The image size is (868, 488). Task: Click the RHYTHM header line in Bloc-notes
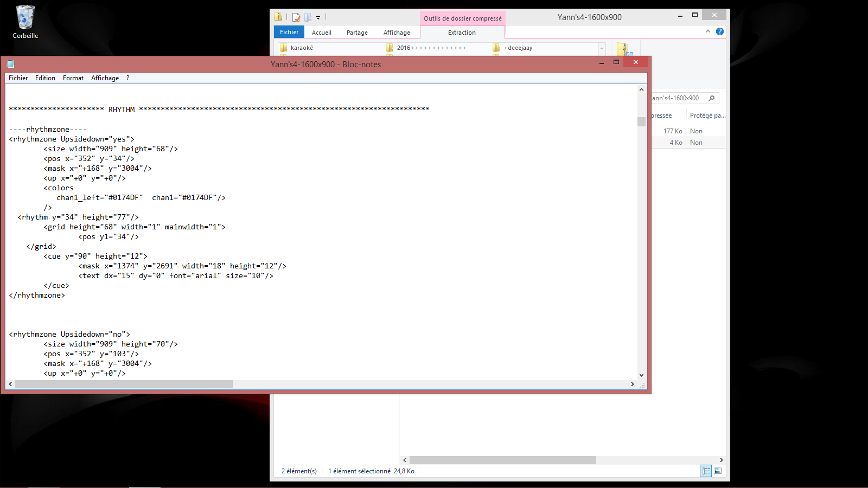pyautogui.click(x=219, y=110)
